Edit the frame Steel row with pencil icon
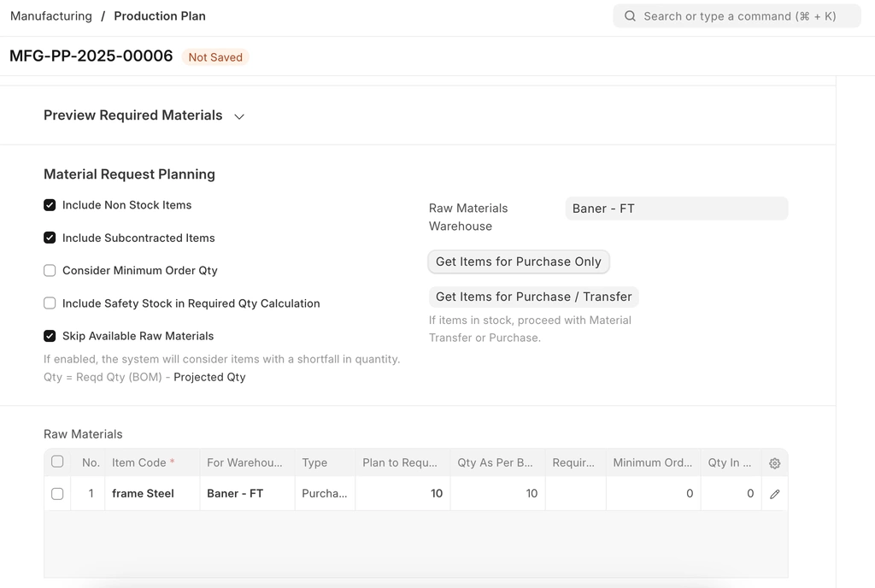 tap(774, 494)
